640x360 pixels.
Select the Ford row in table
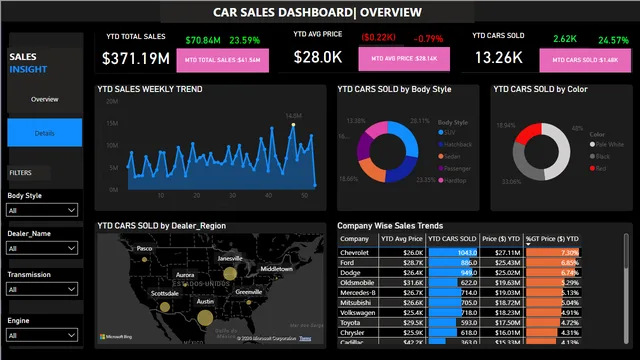(x=459, y=262)
